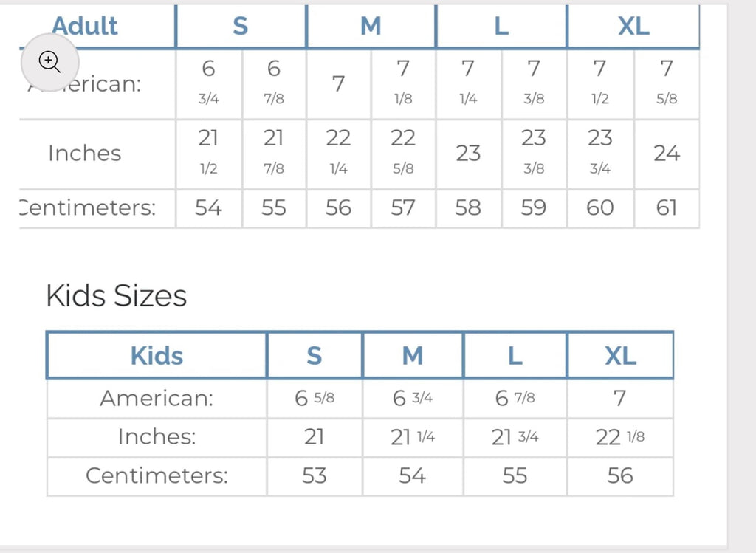Click the XL header in Kids table
This screenshot has width=756, height=553.
click(620, 355)
